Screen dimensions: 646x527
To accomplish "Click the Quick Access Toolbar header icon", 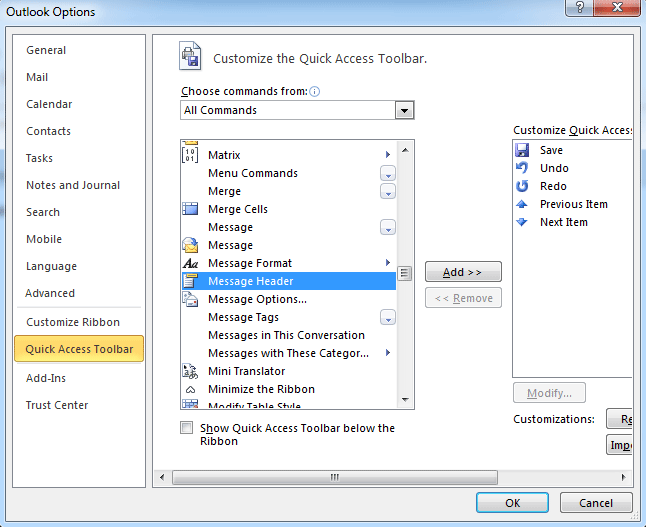I will (x=190, y=56).
